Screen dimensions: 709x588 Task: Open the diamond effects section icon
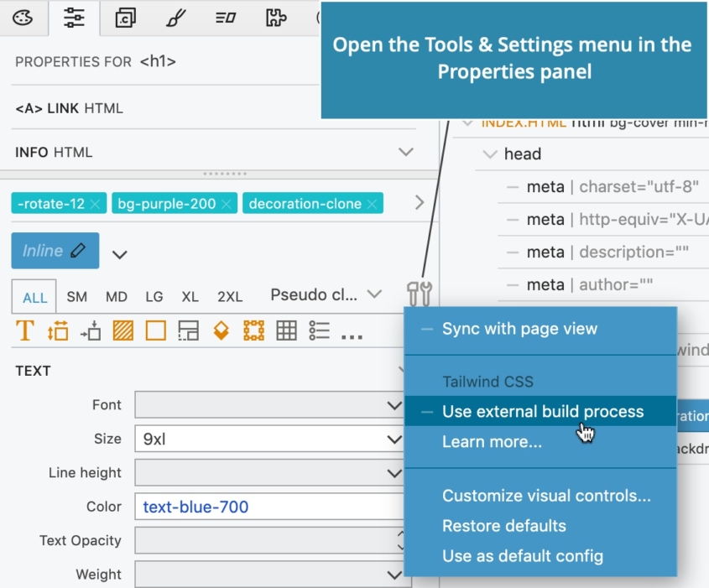coord(222,330)
